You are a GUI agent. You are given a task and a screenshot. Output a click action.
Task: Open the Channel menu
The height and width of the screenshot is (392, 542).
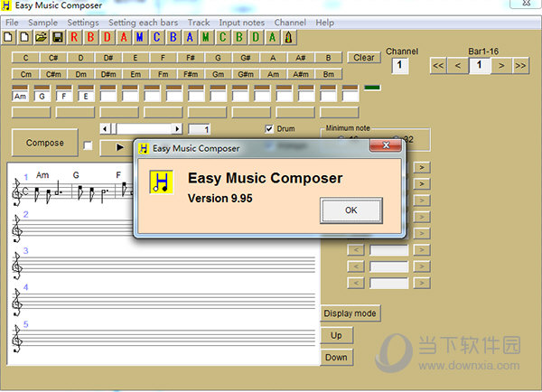click(x=290, y=23)
